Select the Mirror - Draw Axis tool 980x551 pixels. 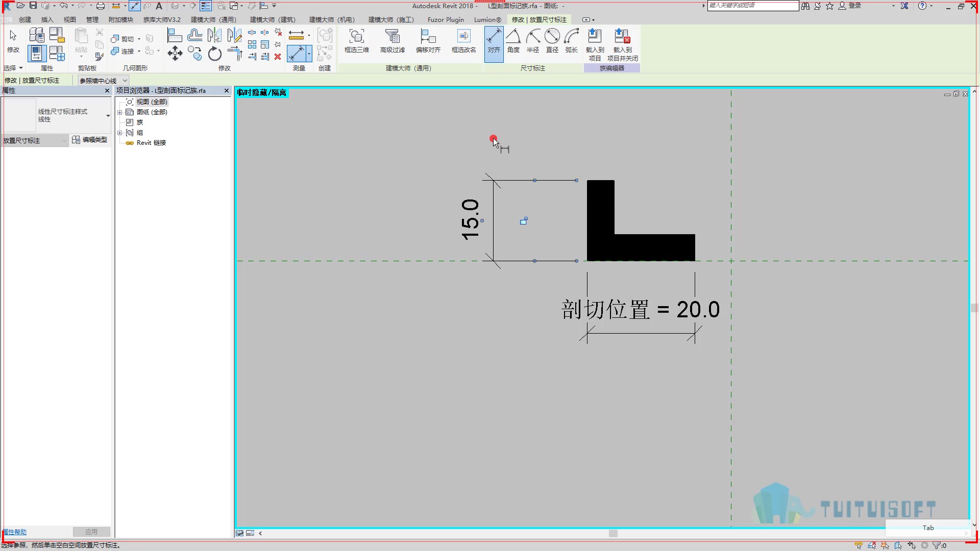tap(234, 35)
